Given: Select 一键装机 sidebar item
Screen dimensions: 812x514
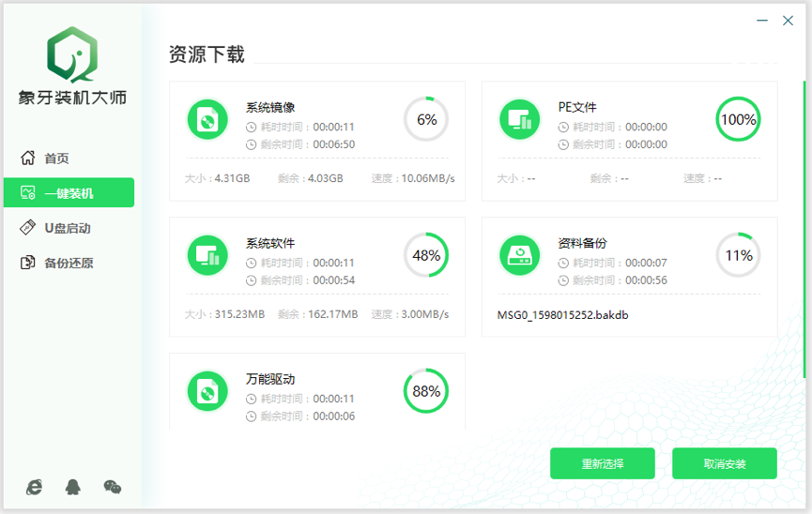Looking at the screenshot, I should [x=69, y=193].
